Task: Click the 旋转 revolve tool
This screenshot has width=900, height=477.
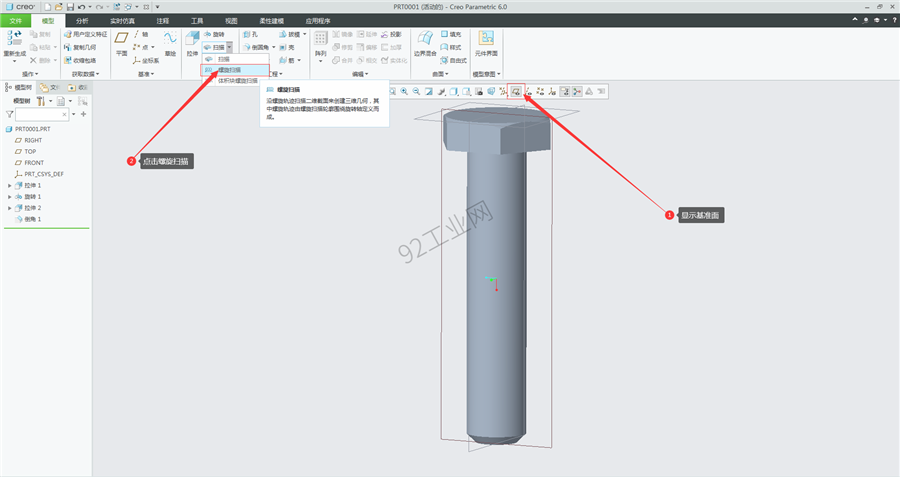Action: click(x=215, y=34)
